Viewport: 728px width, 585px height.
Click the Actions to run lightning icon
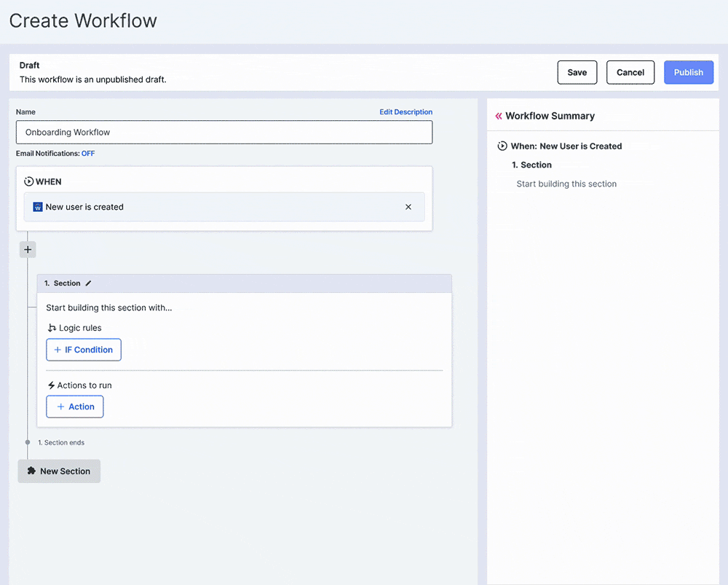[51, 385]
